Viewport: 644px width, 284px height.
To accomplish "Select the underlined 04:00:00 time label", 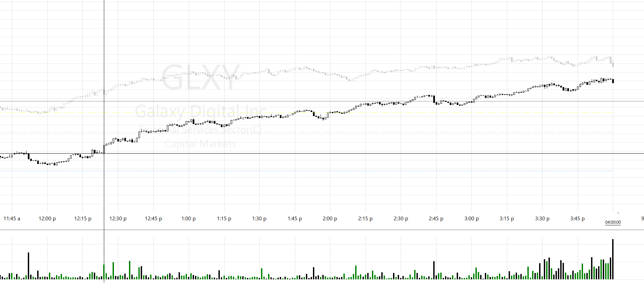I will pyautogui.click(x=613, y=222).
